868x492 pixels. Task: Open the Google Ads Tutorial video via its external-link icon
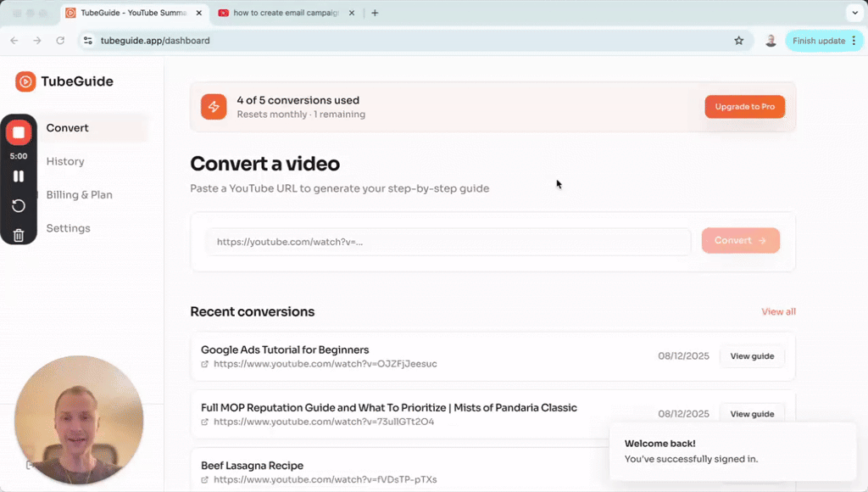click(x=203, y=364)
